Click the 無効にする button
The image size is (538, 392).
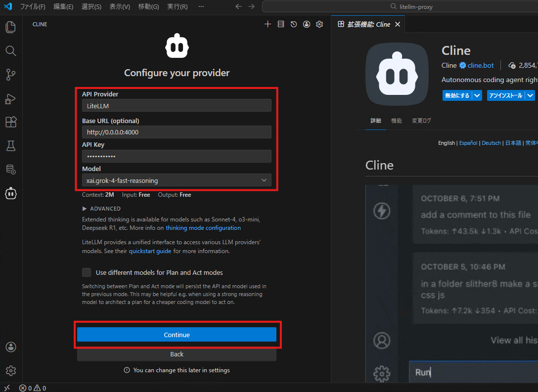457,95
